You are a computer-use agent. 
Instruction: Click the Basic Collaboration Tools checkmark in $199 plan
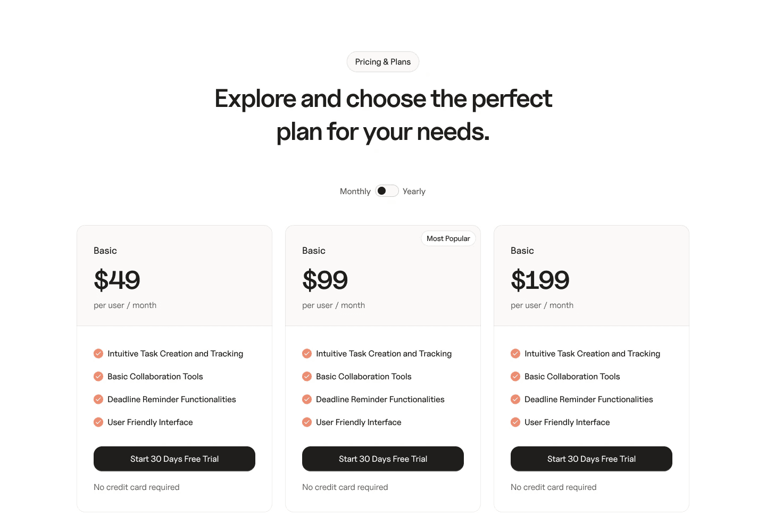tap(515, 376)
